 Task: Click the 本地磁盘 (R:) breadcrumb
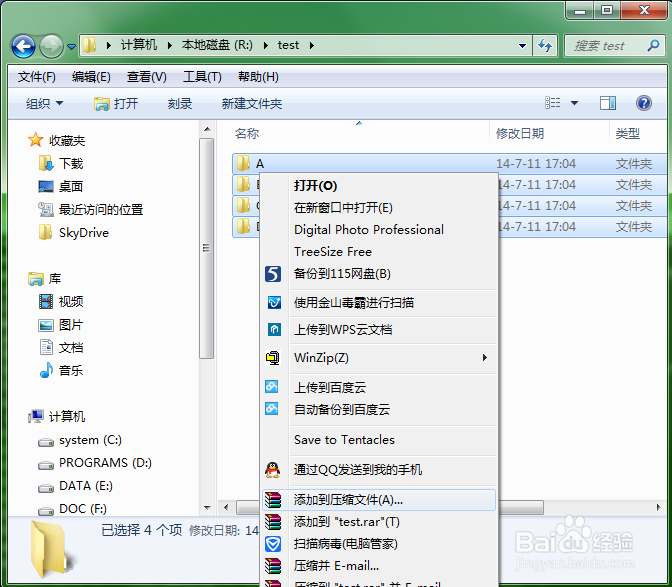(217, 45)
